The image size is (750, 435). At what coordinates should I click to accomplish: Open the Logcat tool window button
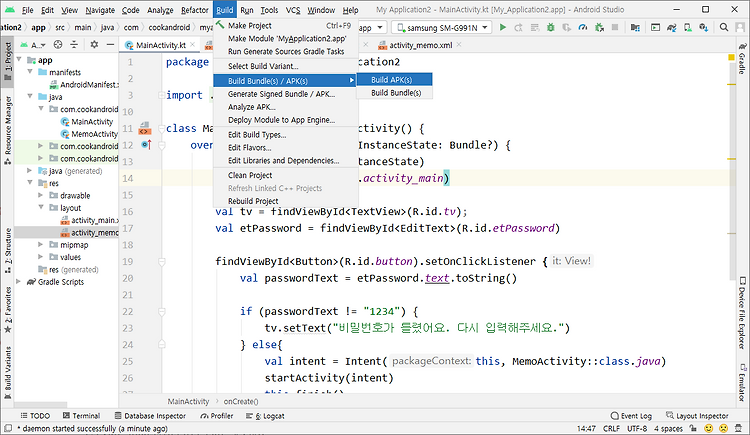point(265,416)
